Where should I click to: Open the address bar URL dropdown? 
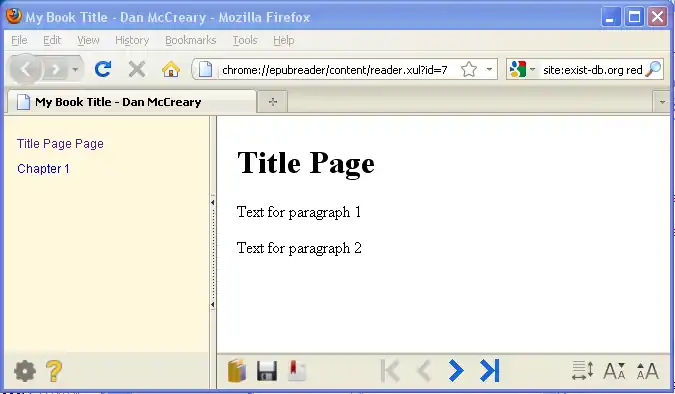point(489,69)
